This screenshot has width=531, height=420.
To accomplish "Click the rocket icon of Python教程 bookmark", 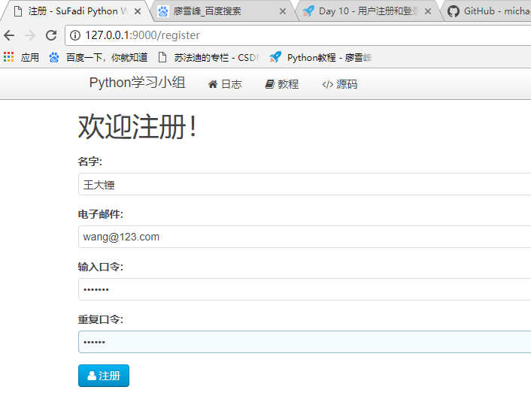I will [275, 57].
